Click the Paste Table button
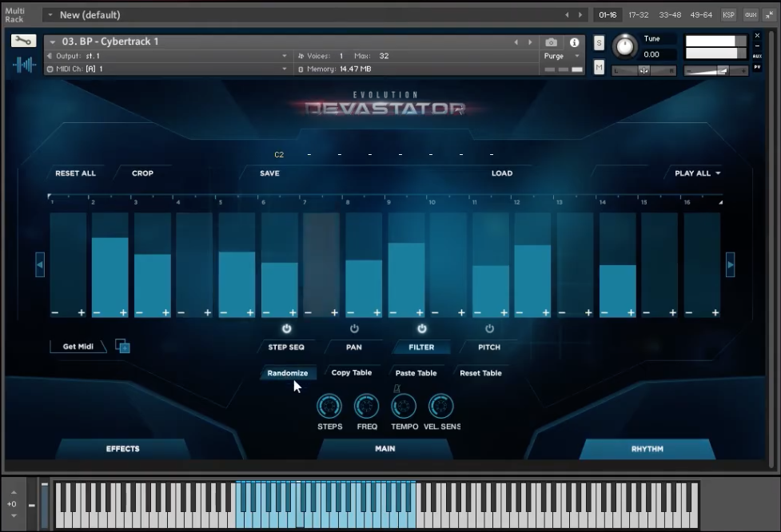781x532 pixels. (416, 373)
